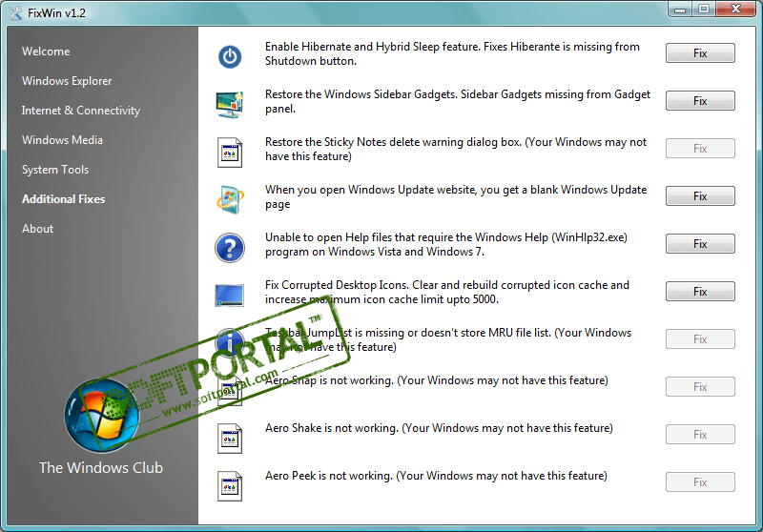Go to Internet & Connectivity fixes
This screenshot has width=763, height=532.
(81, 111)
